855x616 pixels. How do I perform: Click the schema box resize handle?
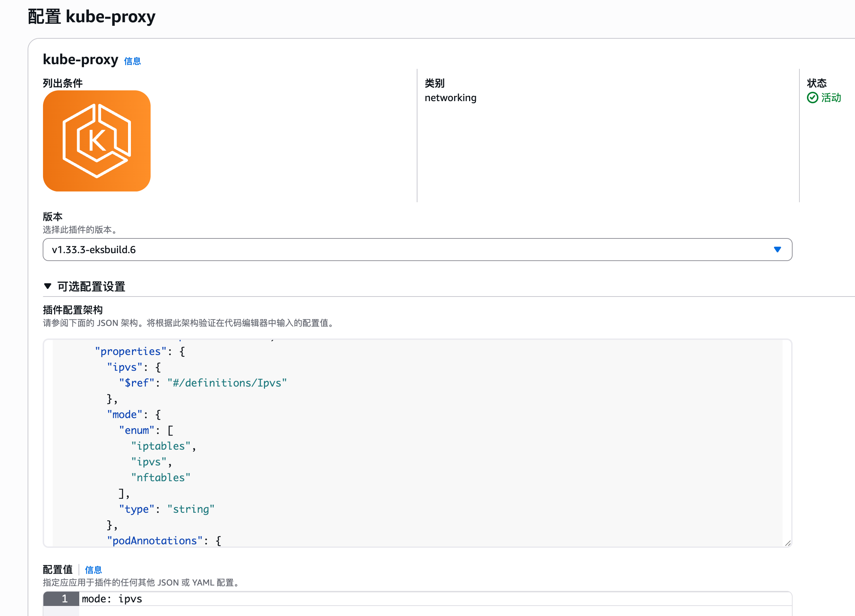(x=788, y=543)
